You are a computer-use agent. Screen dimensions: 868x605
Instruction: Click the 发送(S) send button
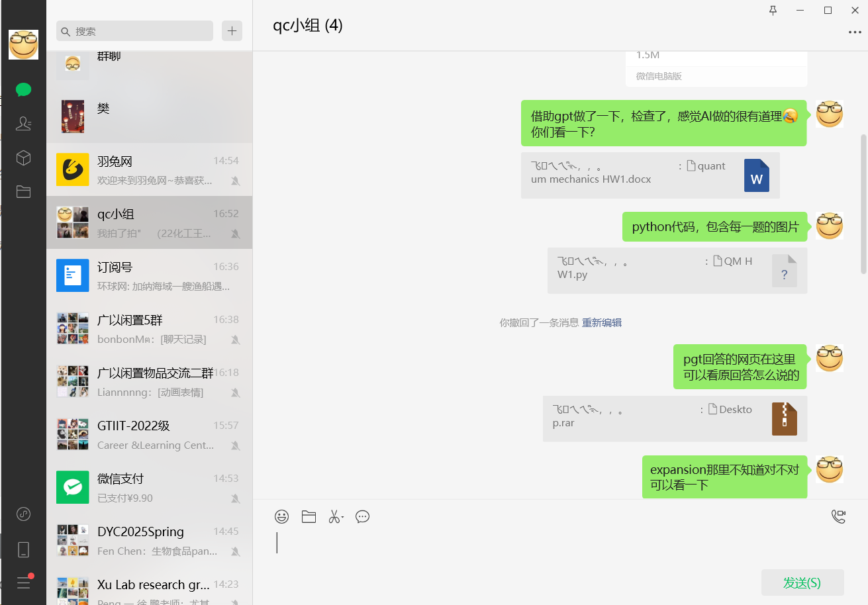[802, 582]
